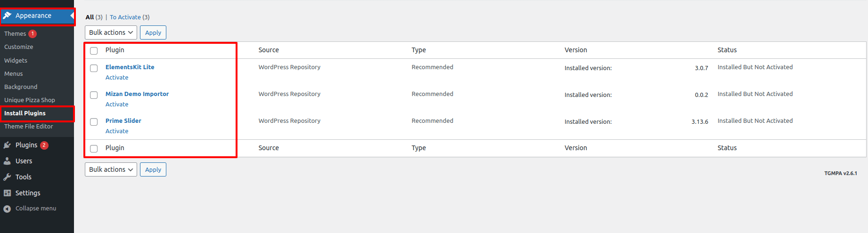Click the Plugins plug icon in sidebar
The image size is (868, 233).
(x=7, y=145)
